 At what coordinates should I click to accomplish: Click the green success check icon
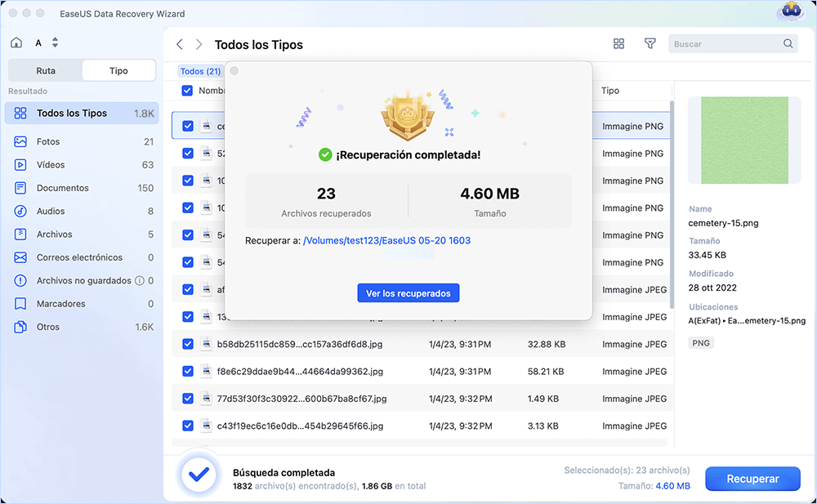pyautogui.click(x=325, y=155)
